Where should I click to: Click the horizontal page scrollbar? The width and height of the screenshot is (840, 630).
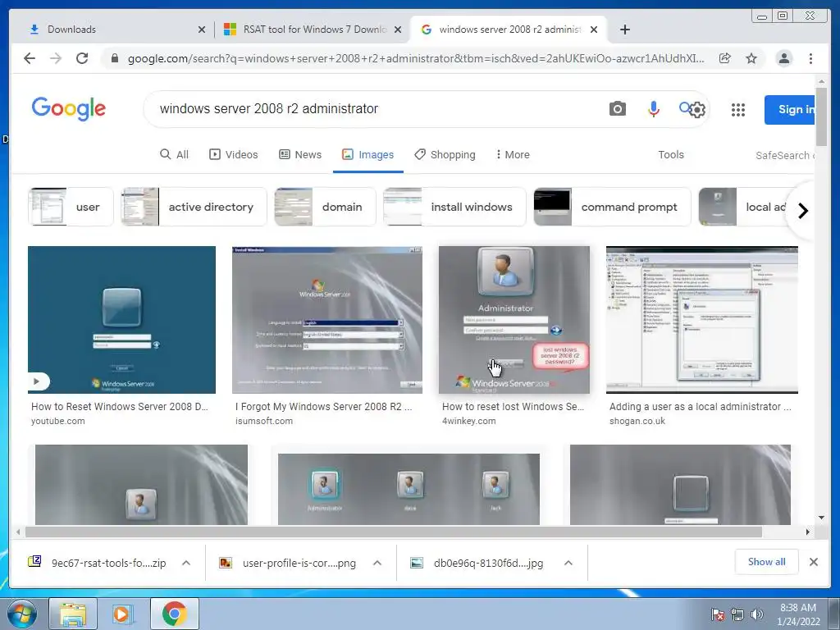pyautogui.click(x=394, y=532)
